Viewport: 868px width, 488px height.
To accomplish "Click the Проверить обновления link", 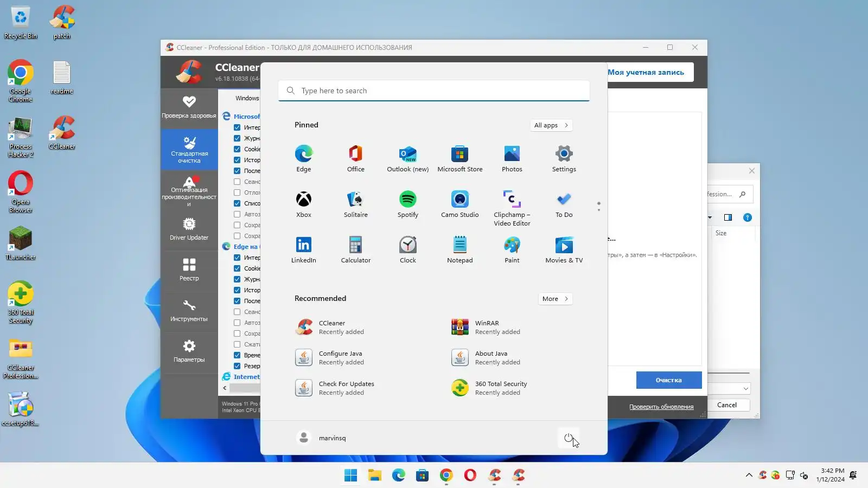I will pos(661,407).
